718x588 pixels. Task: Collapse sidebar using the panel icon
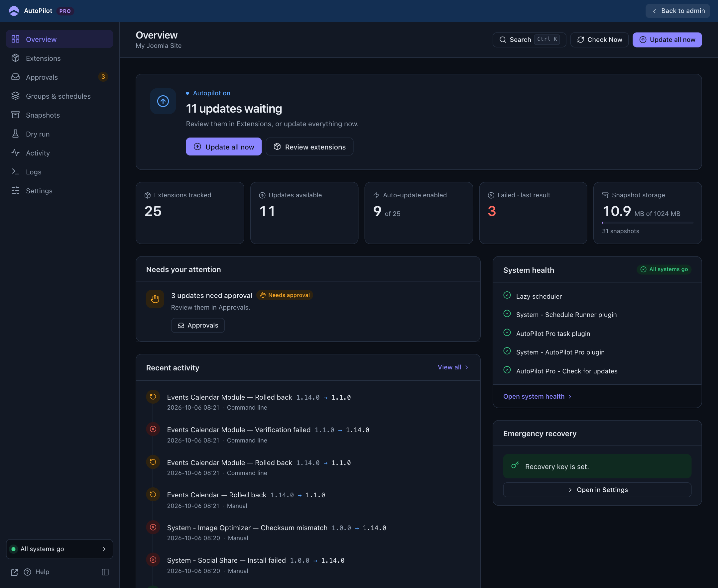tap(105, 572)
